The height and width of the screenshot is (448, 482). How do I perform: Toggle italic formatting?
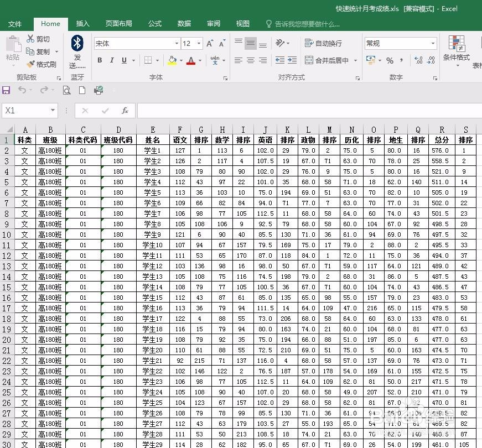point(112,60)
